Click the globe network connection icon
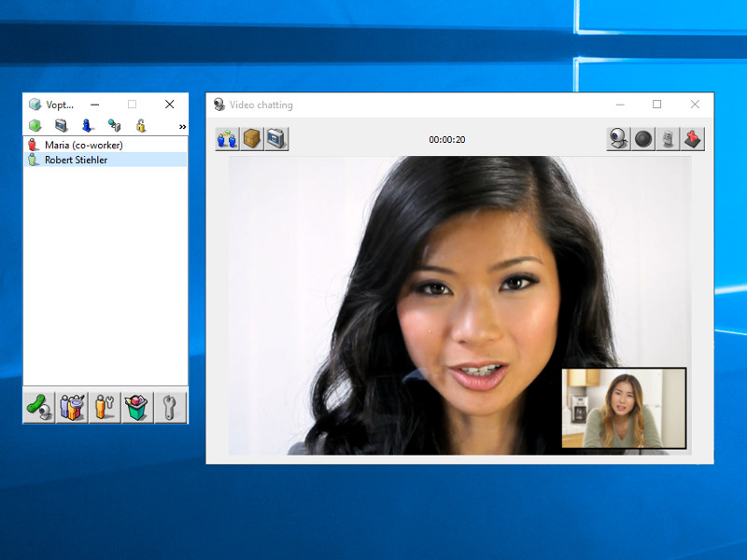The image size is (747, 560). 114,126
